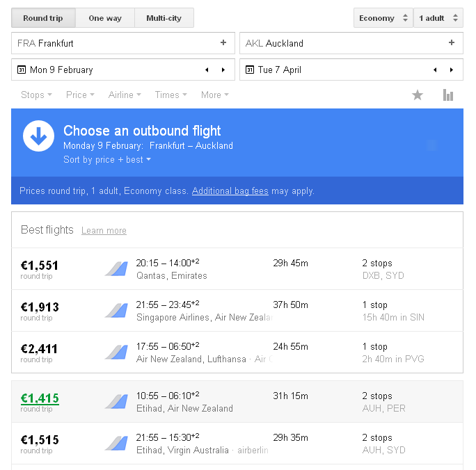Screen dimensions: 476x470
Task: Open the price graph bar chart icon
Action: point(448,95)
